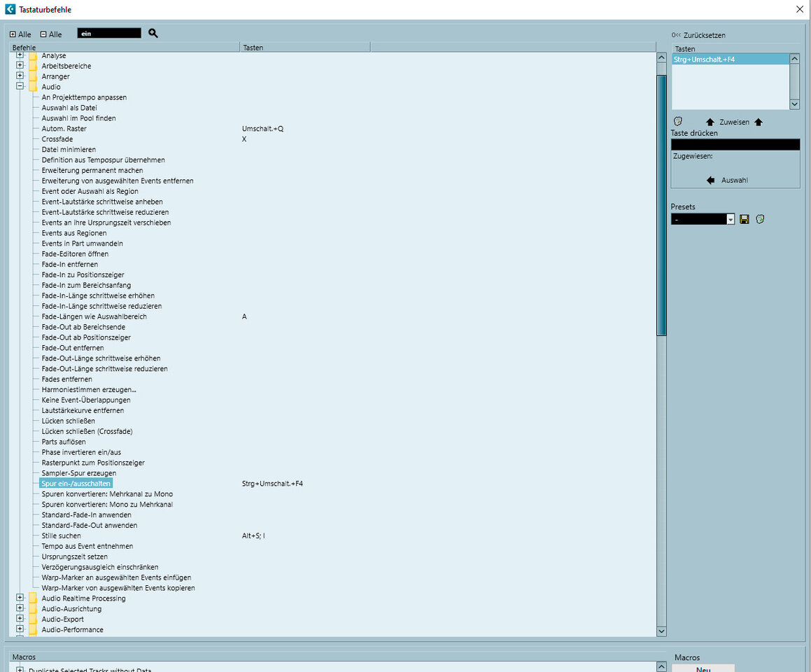Click the collapse all (−) Alle icon
811x672 pixels.
click(43, 34)
